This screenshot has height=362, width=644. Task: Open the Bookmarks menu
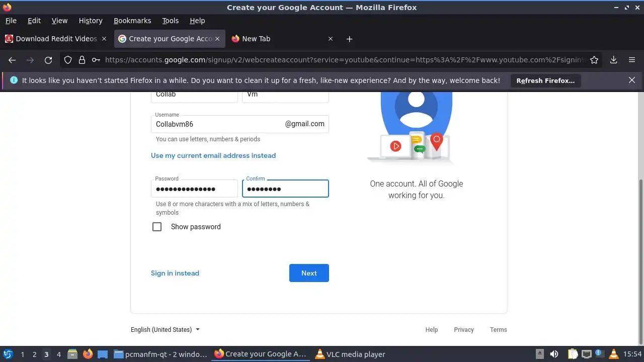[x=132, y=21]
